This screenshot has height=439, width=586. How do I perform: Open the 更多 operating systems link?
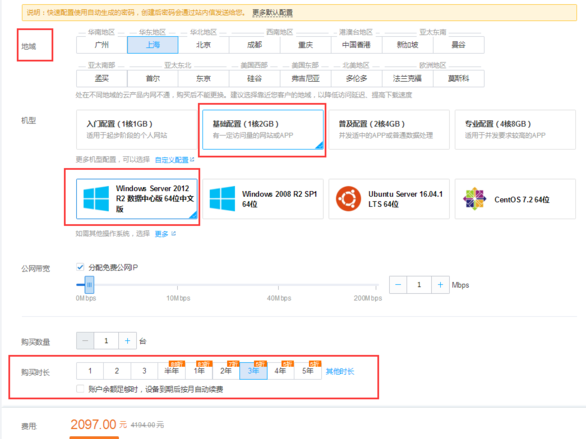[x=161, y=234]
